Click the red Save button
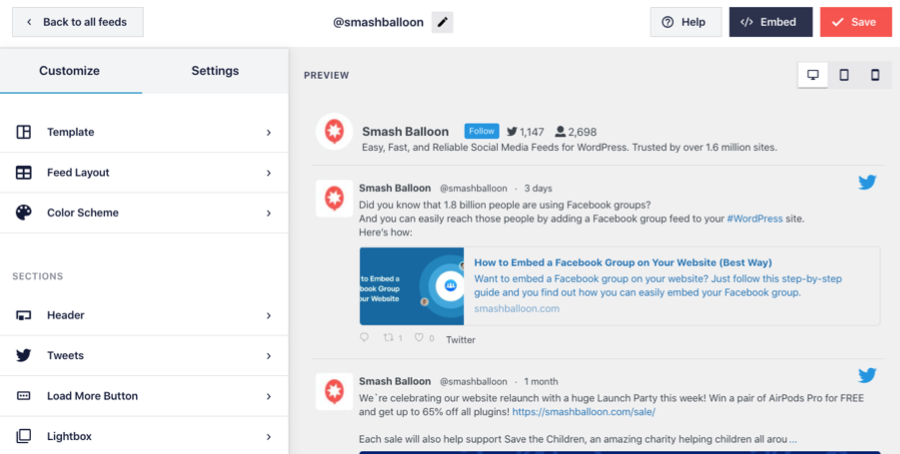The image size is (900, 454). click(855, 22)
